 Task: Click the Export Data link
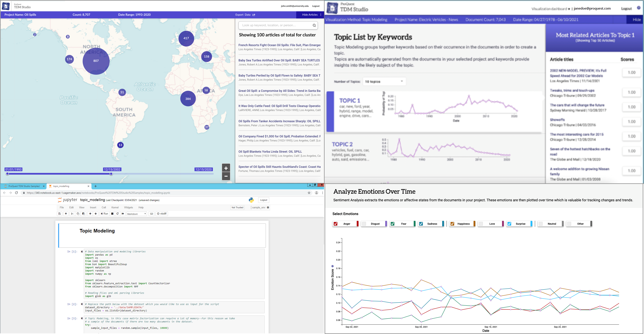point(245,15)
